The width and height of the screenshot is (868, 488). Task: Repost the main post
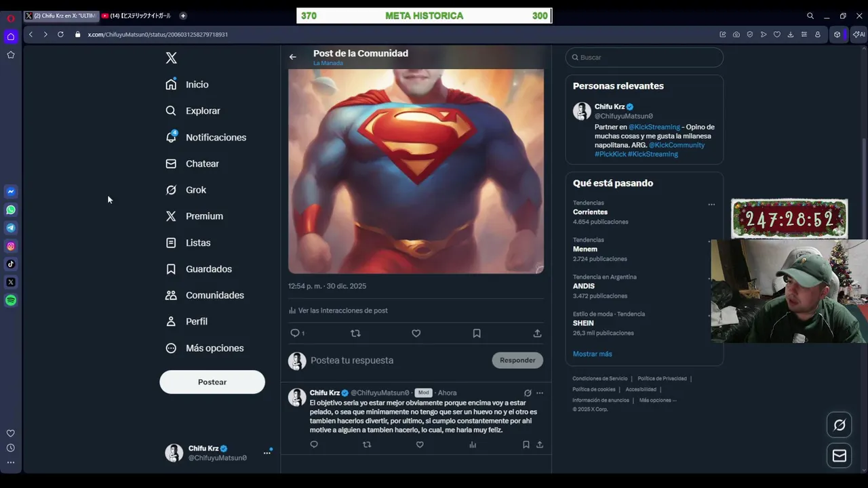(355, 333)
